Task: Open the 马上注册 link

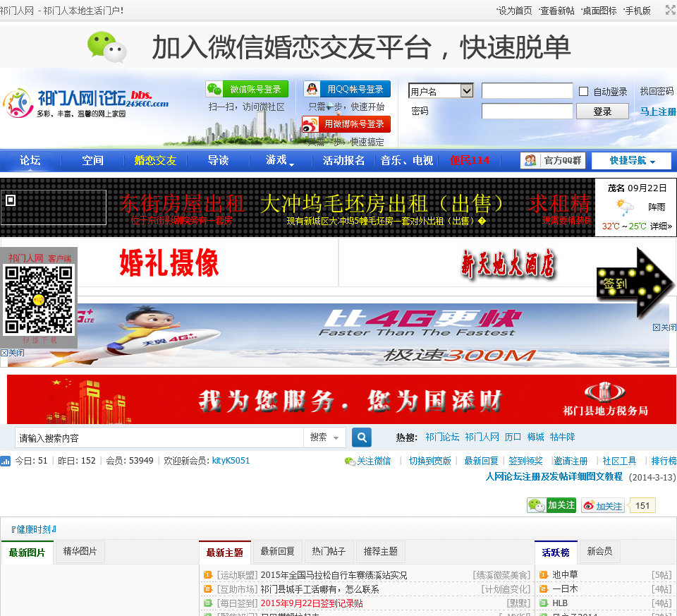Action: pos(657,111)
